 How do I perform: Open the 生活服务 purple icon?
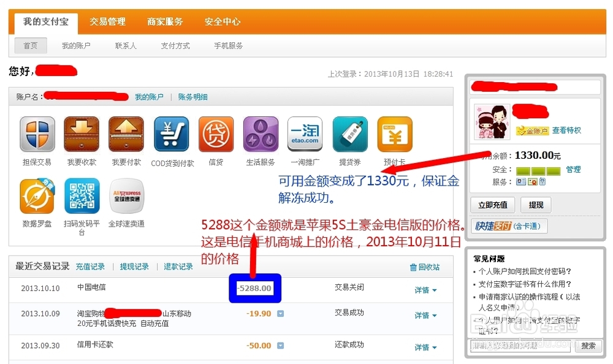pos(261,134)
